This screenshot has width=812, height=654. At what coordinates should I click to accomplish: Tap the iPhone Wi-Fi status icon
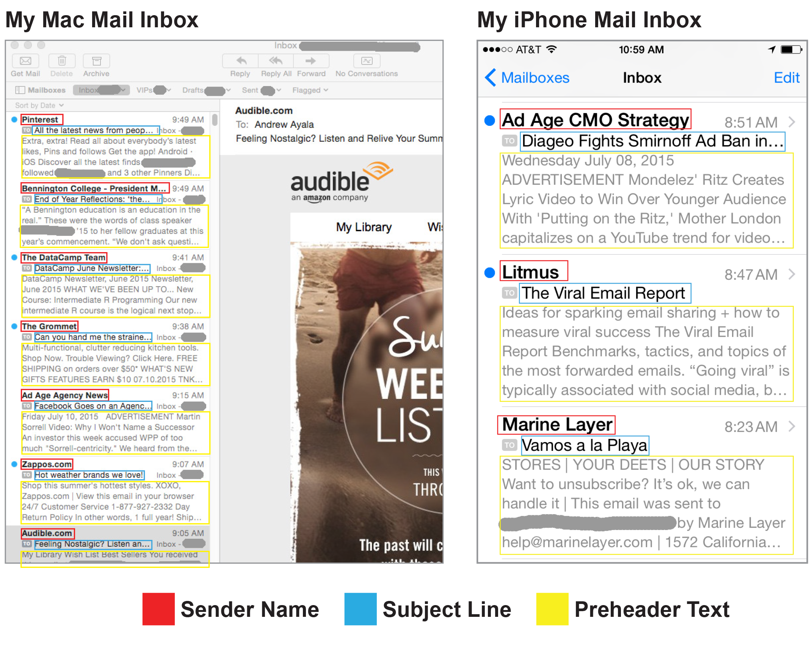[x=552, y=49]
